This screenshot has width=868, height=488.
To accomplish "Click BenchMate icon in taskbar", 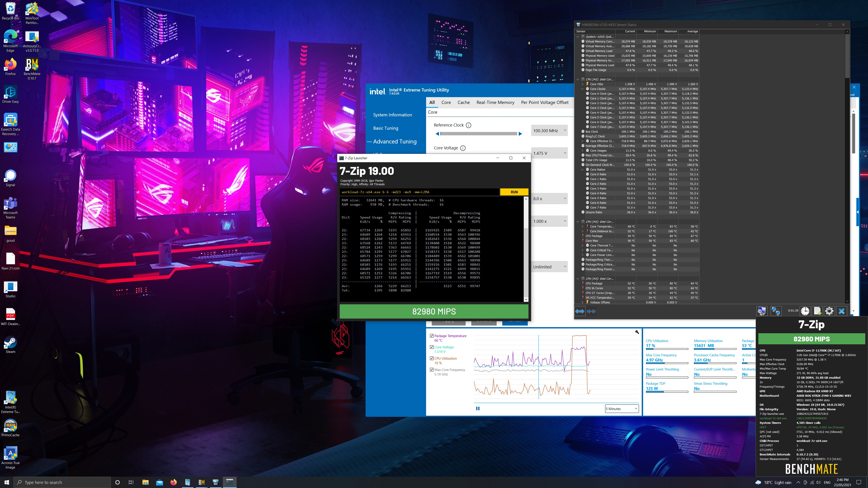I will 201,482.
